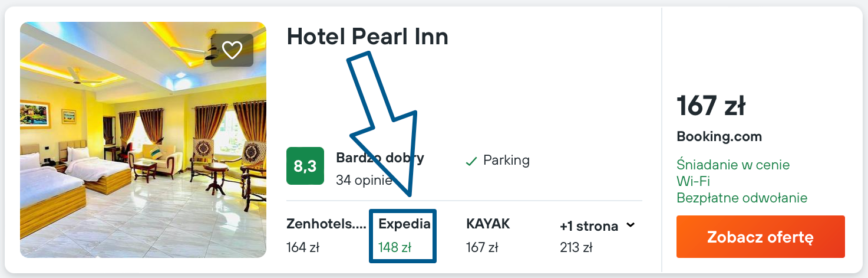
Task: Click the large 167 zł price
Action: coord(711,106)
